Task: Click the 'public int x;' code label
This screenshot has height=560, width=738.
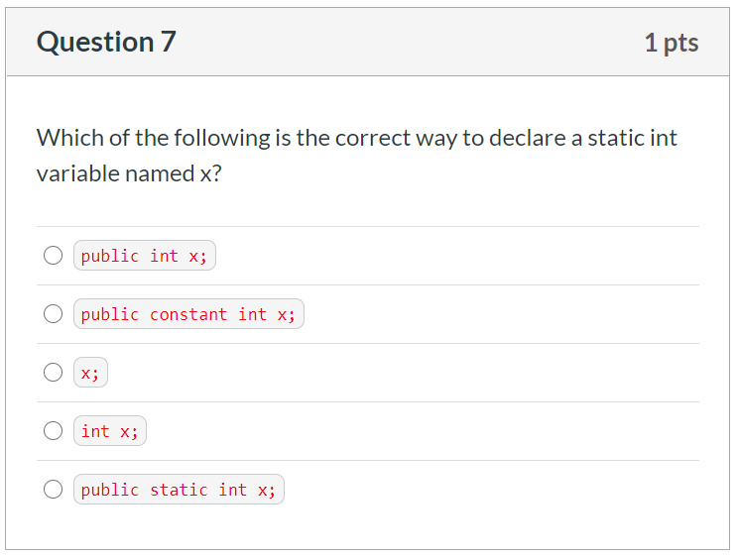Action: [x=145, y=256]
